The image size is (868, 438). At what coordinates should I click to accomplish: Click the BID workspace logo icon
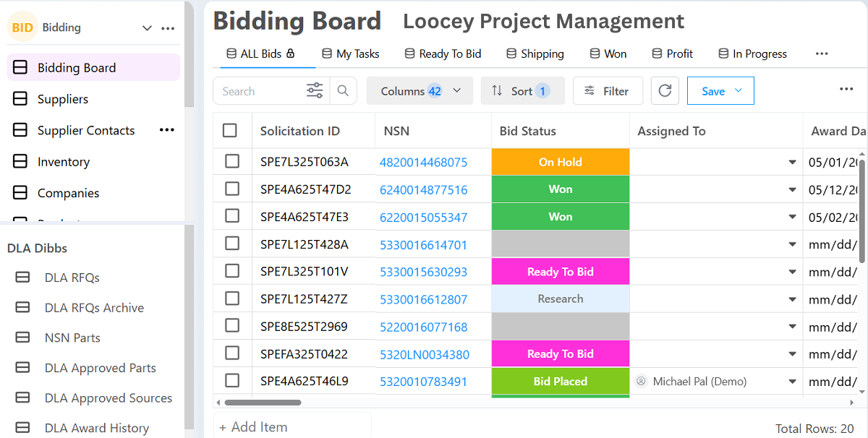(22, 27)
